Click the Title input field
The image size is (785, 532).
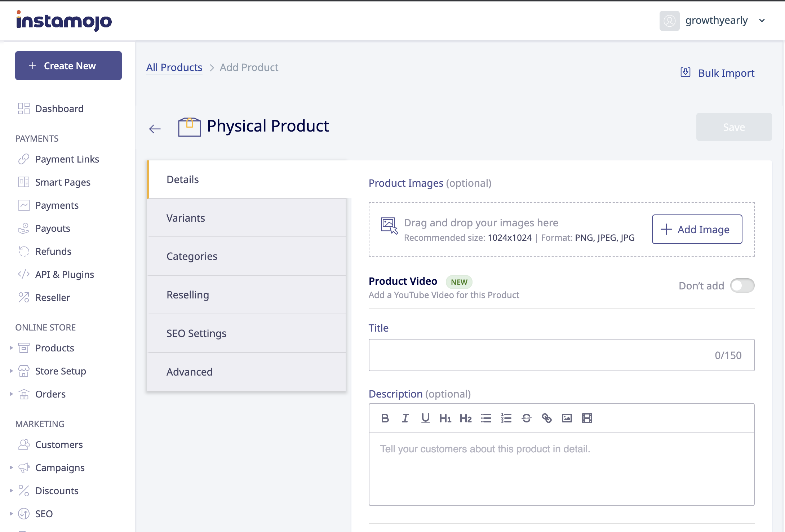[562, 355]
